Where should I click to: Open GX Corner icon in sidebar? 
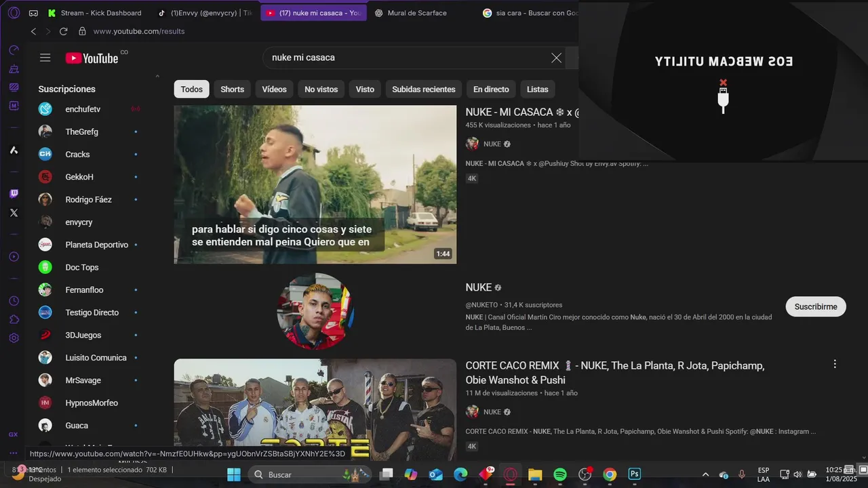[x=14, y=434]
